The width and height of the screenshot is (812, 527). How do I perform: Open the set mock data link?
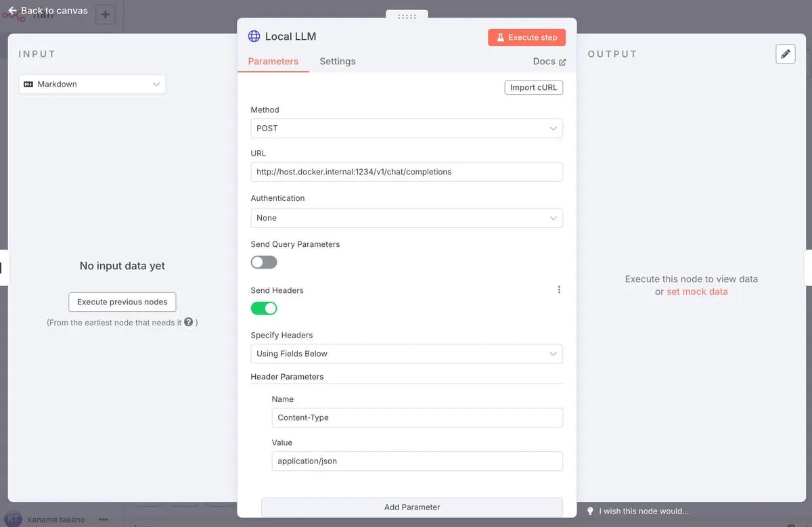pos(697,292)
